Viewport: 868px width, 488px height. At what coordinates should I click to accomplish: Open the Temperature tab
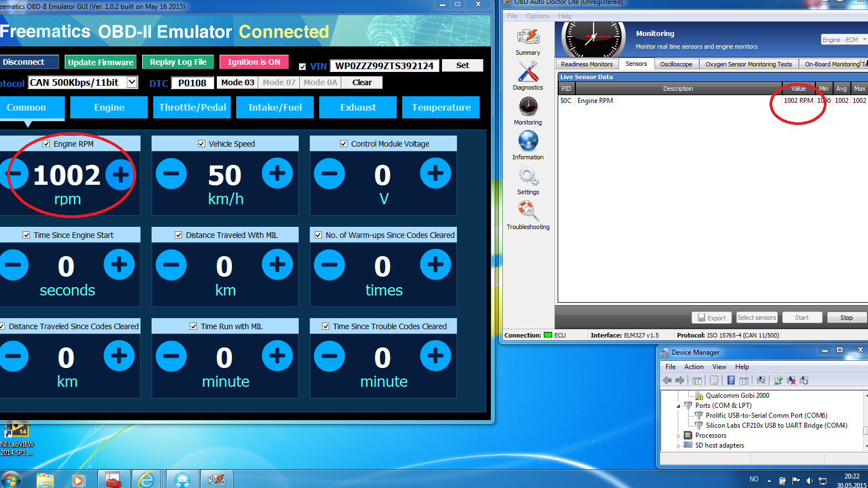click(x=441, y=107)
